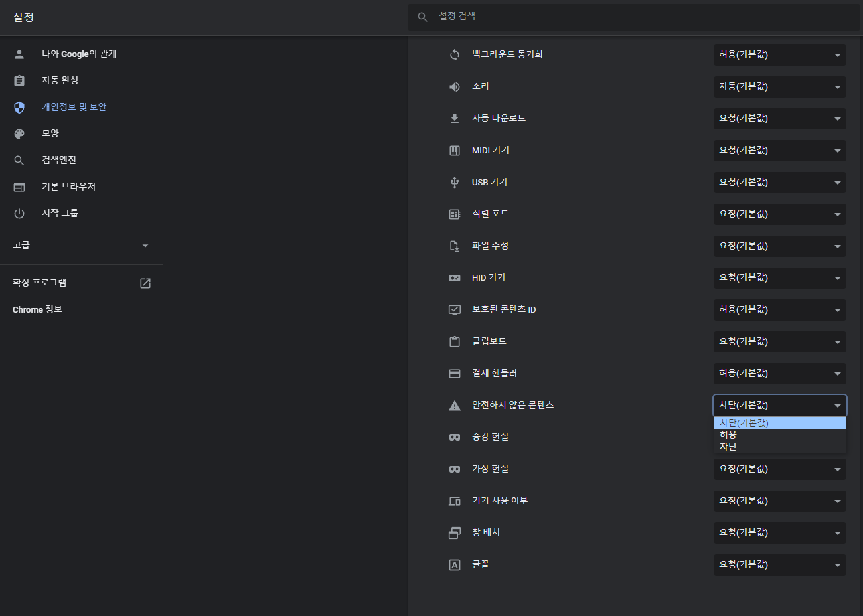Click the 안전하지 않은 콘텐츠 warning icon
Image resolution: width=863 pixels, height=616 pixels.
(x=455, y=406)
